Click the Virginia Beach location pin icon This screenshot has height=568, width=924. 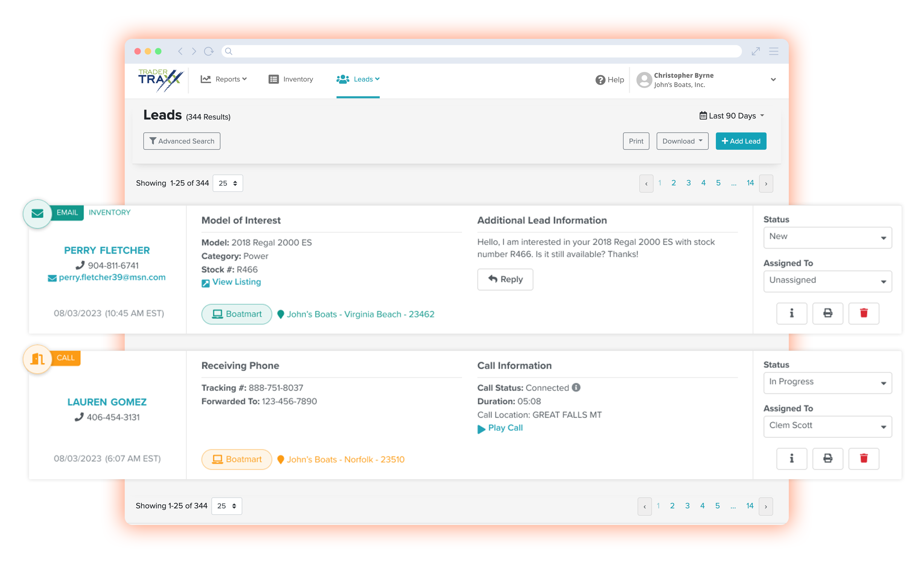tap(280, 314)
